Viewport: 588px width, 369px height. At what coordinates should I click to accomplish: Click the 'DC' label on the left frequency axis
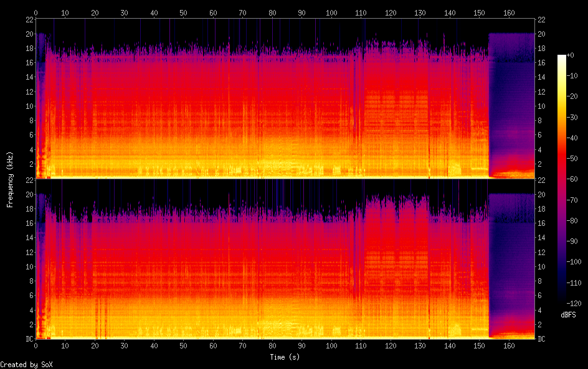click(x=30, y=339)
